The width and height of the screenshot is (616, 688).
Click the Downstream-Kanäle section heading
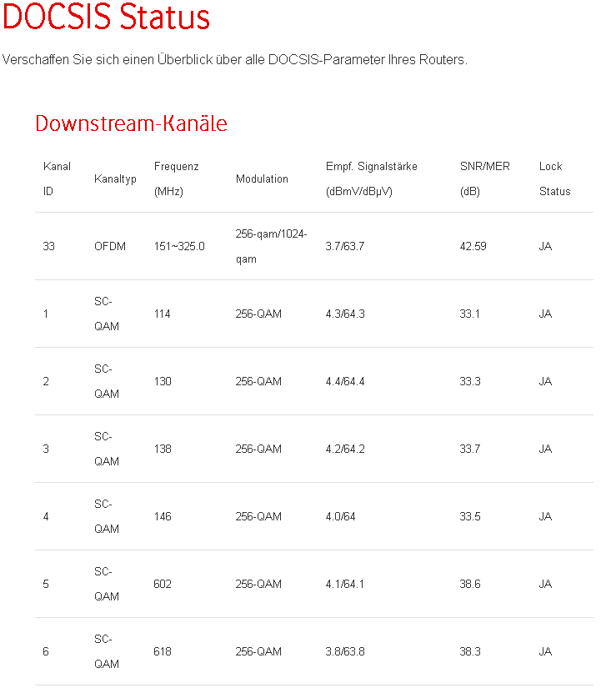(131, 123)
